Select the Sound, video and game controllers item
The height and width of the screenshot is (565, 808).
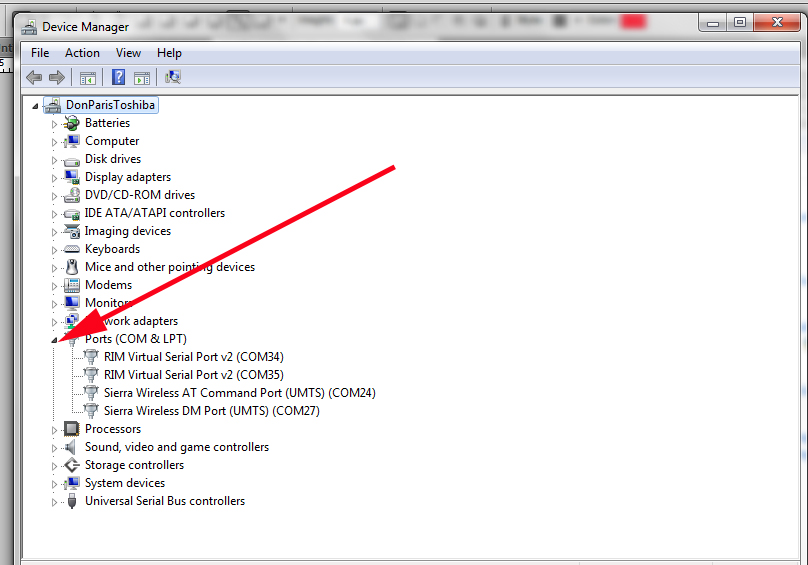(176, 447)
